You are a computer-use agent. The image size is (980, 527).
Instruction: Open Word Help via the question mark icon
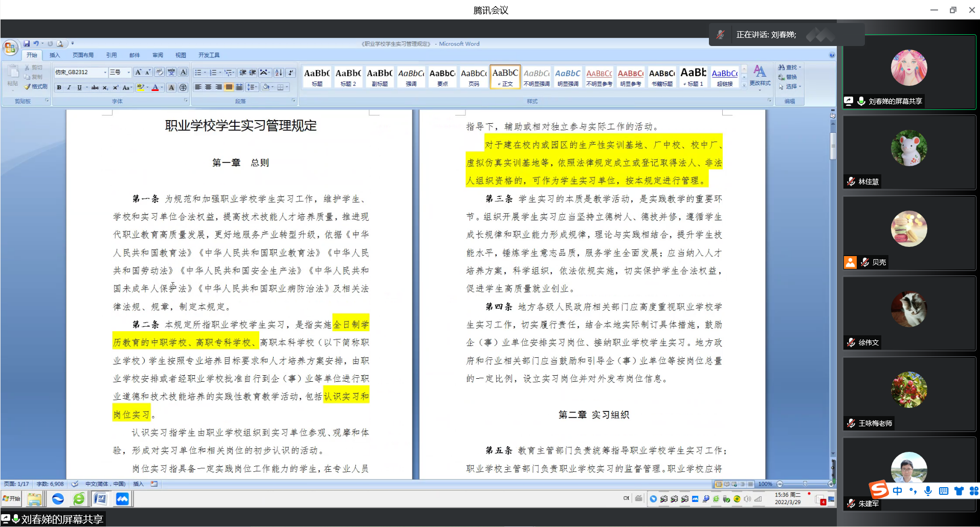pos(832,55)
